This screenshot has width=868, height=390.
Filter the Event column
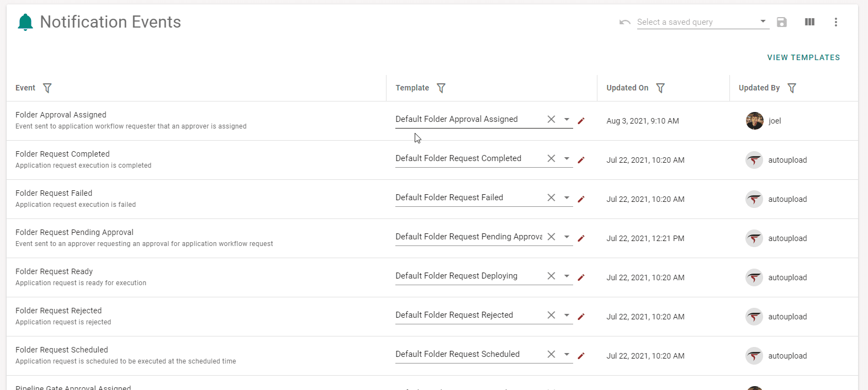pyautogui.click(x=47, y=88)
